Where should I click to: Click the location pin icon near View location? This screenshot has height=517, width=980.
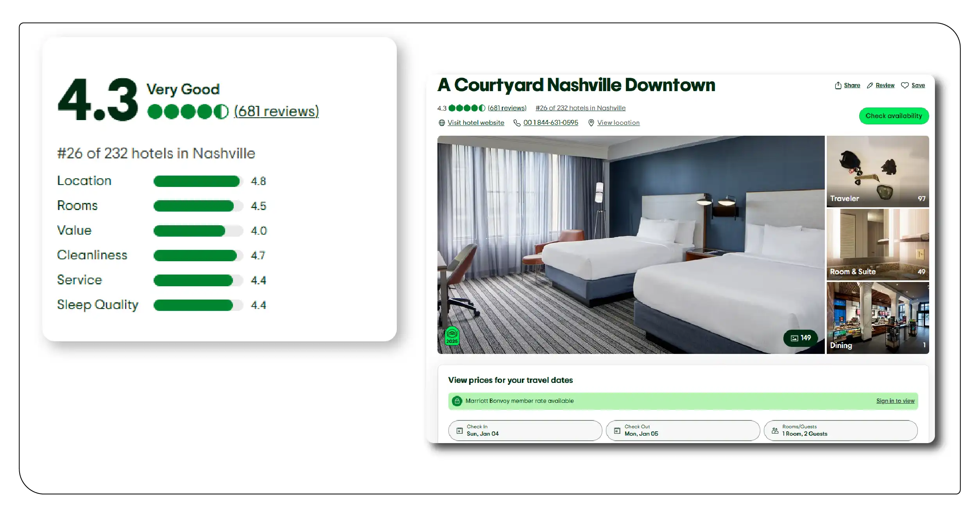click(x=590, y=122)
